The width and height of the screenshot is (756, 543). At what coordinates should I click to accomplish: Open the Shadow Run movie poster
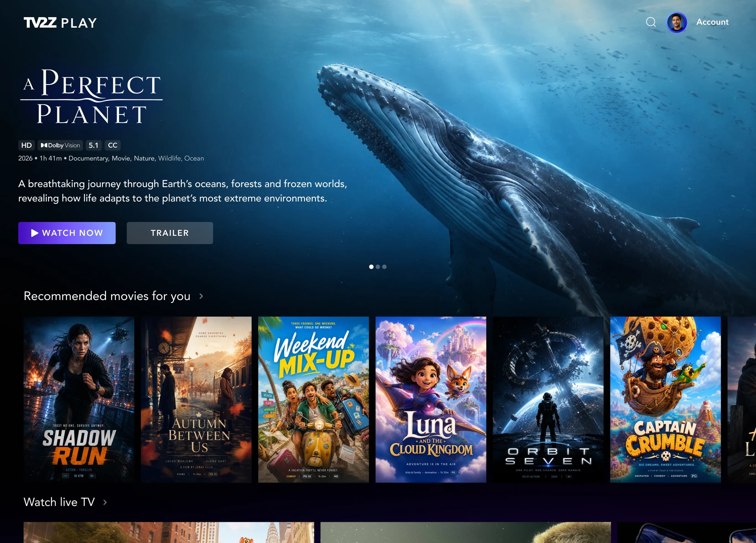79,399
